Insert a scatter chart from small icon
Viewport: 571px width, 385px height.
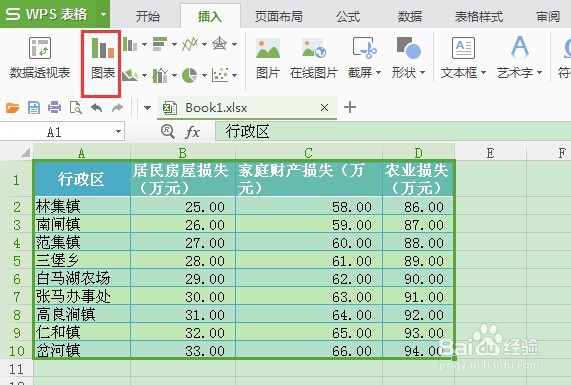pos(220,75)
